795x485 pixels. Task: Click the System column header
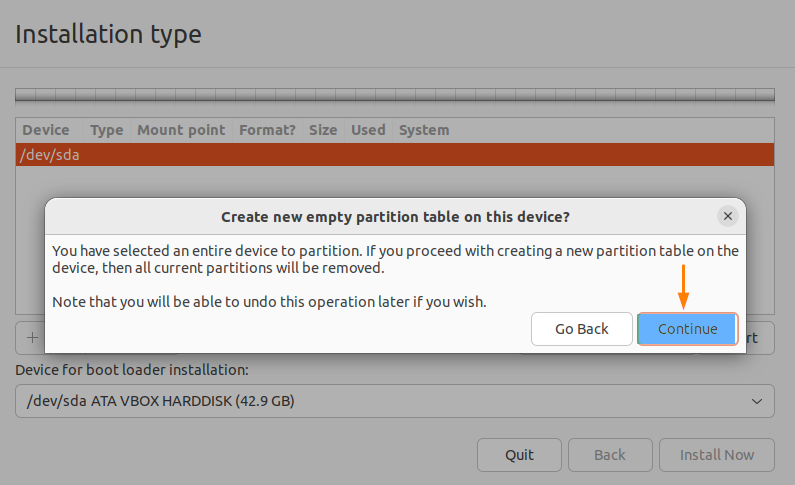point(424,130)
